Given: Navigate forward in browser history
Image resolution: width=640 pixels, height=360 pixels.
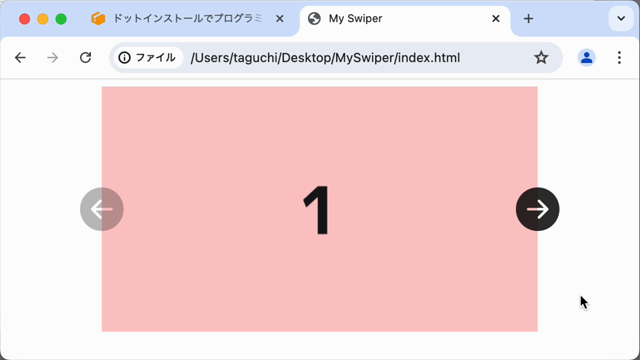Looking at the screenshot, I should click(53, 58).
